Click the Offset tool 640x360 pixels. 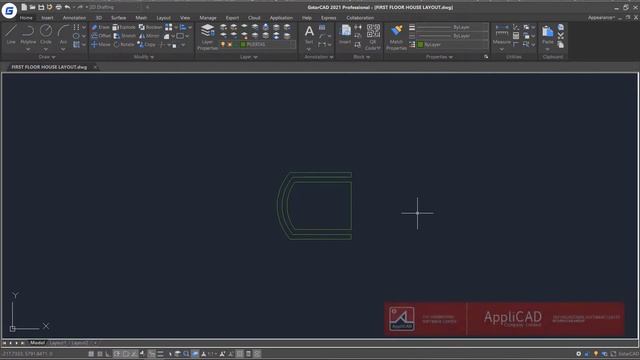click(101, 36)
